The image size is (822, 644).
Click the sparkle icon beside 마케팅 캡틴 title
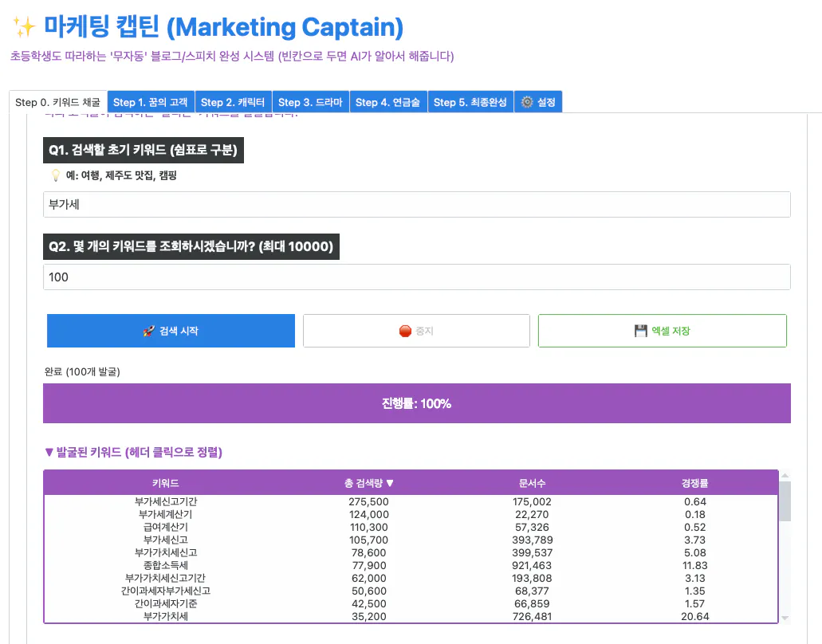[x=22, y=26]
